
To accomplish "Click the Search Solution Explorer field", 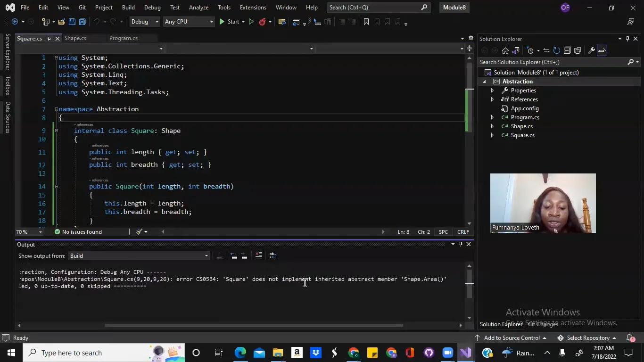I will [x=553, y=62].
